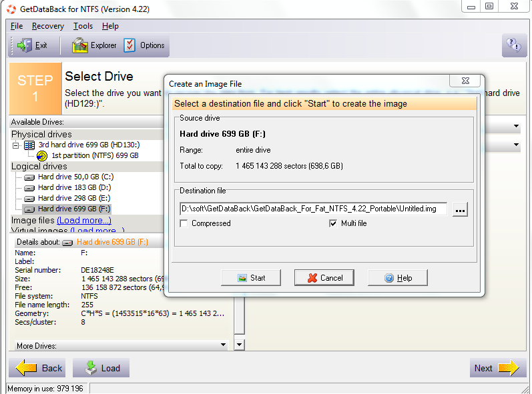Click Start to create the image
The height and width of the screenshot is (394, 532).
pos(251,278)
